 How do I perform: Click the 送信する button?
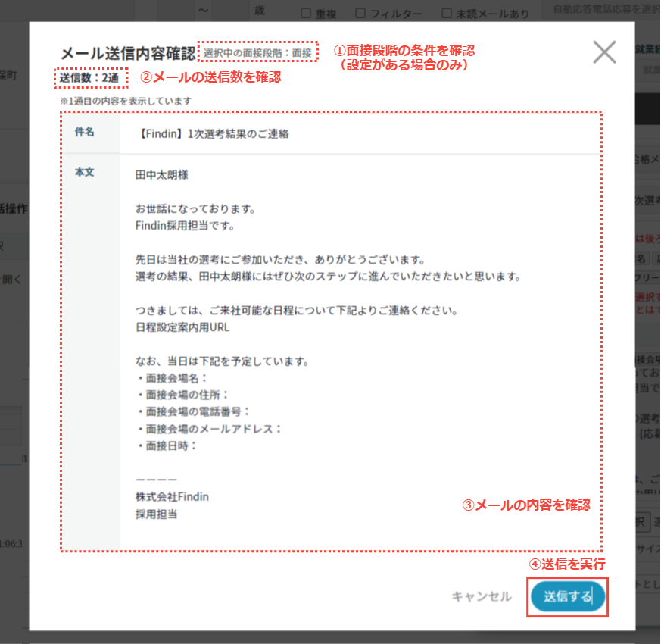click(567, 596)
